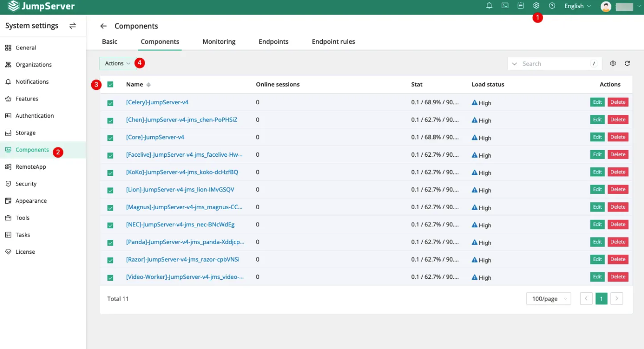Uncheck the Celery component checkbox
This screenshot has width=644, height=349.
coord(110,103)
